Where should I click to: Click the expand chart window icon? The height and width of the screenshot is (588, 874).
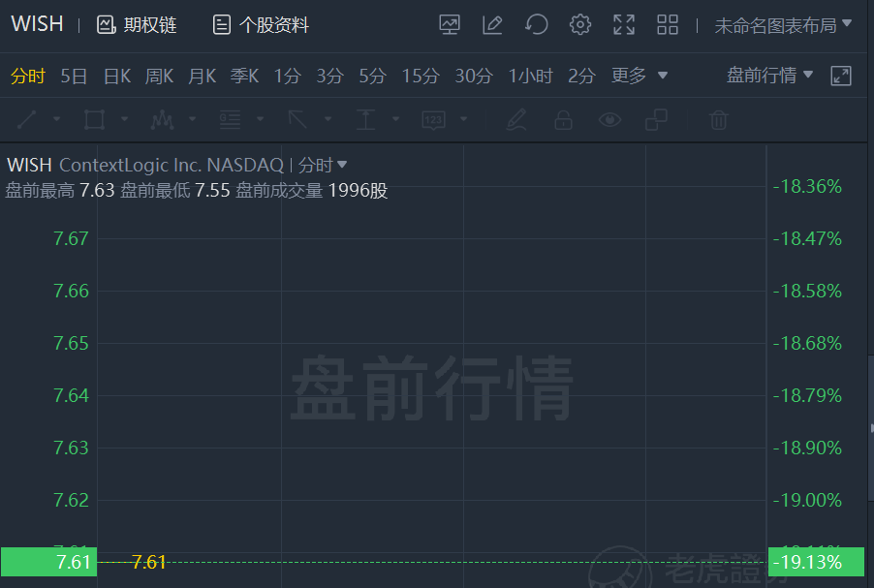840,76
